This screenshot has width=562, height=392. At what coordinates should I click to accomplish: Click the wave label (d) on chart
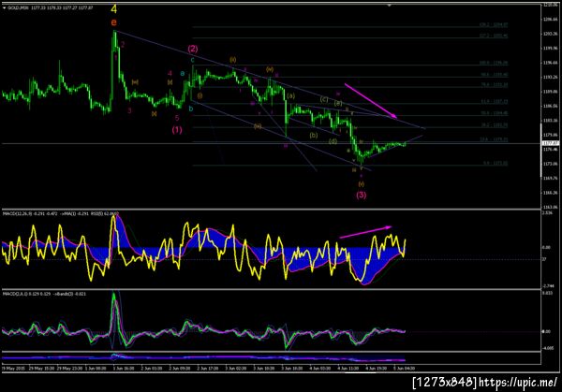click(x=333, y=141)
